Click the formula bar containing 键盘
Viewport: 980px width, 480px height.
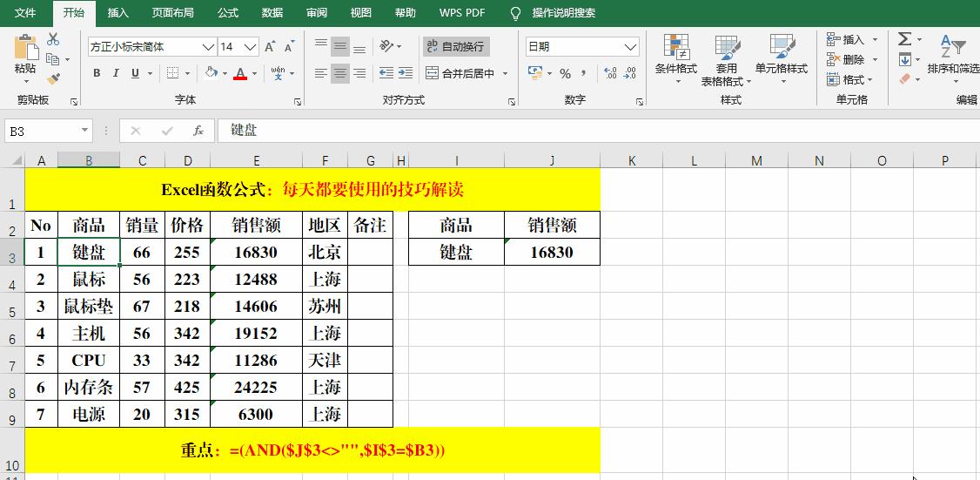599,131
